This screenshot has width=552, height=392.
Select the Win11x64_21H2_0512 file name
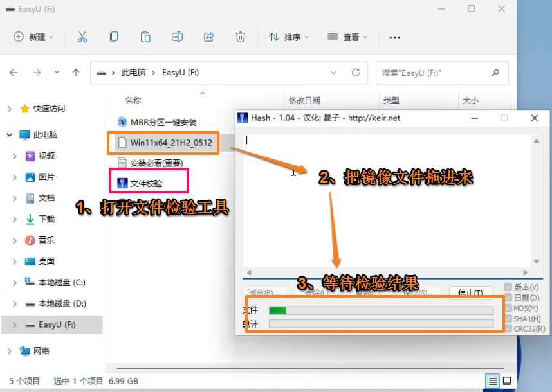(x=171, y=143)
